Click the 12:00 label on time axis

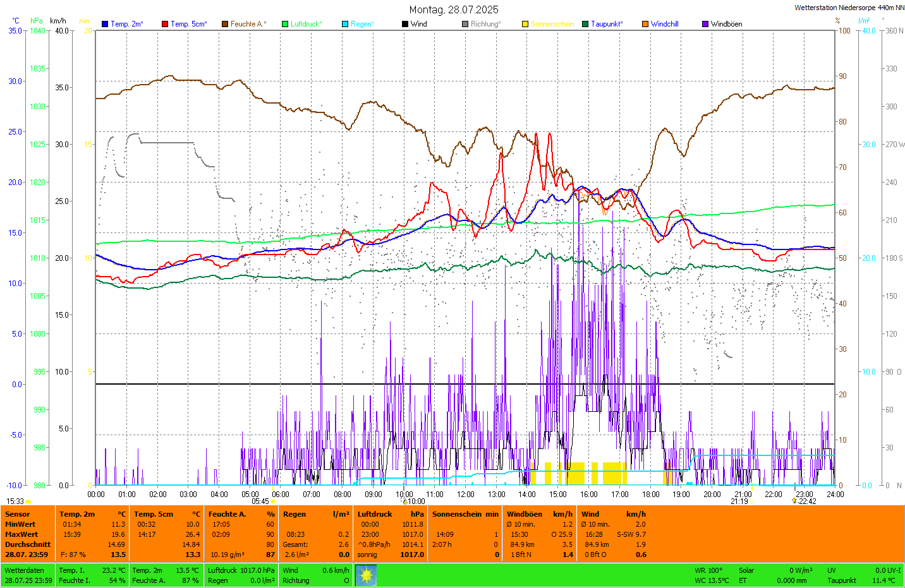pyautogui.click(x=466, y=495)
